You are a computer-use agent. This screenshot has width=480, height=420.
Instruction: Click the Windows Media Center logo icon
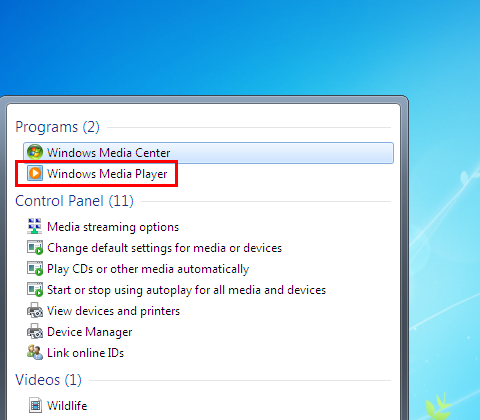tap(35, 152)
